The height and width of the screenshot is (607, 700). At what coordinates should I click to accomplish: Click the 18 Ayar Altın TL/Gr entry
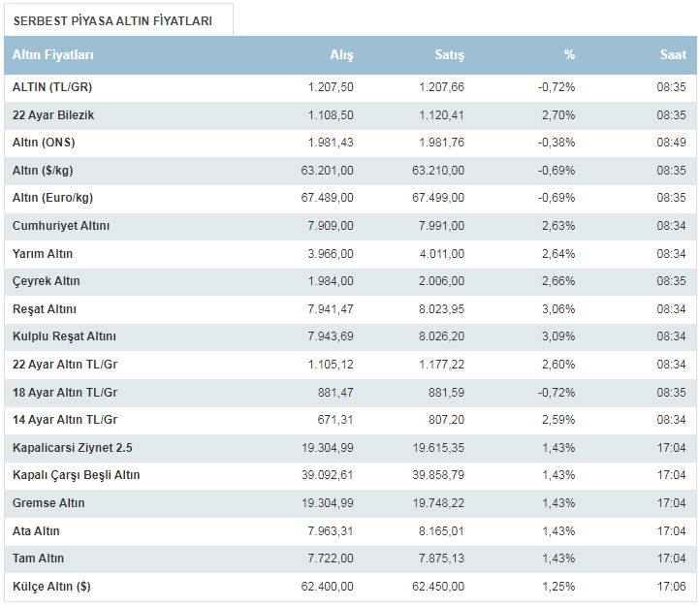65,393
